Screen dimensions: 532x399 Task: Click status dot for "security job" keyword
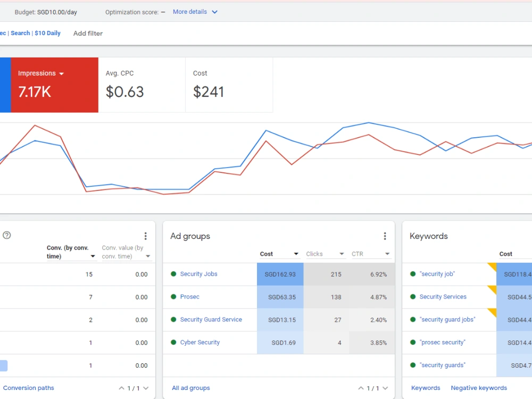pyautogui.click(x=413, y=274)
